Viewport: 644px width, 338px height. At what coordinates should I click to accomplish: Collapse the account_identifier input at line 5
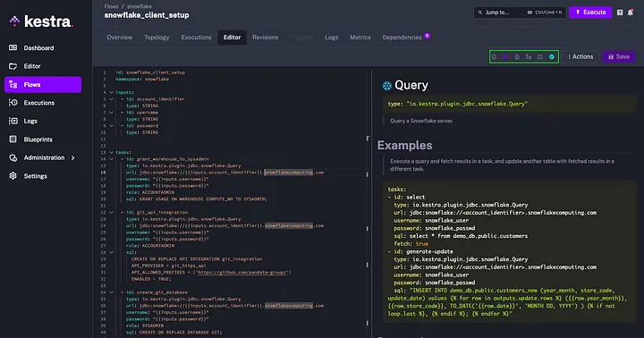pos(111,99)
